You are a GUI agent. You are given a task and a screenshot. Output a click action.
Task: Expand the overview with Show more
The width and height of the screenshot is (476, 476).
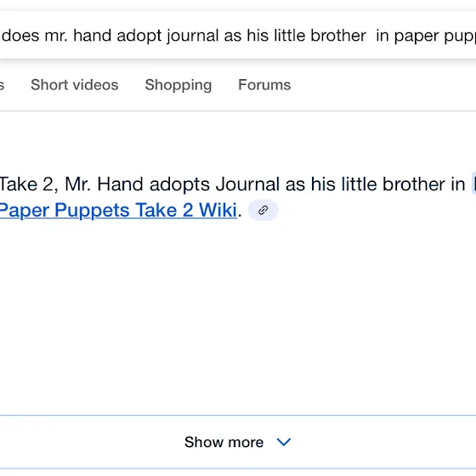tap(238, 442)
